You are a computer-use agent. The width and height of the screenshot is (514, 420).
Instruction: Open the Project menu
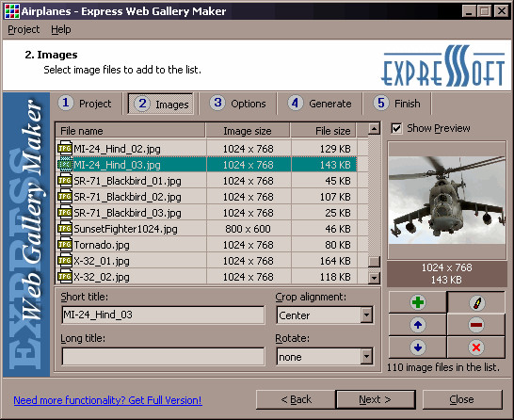(x=24, y=29)
